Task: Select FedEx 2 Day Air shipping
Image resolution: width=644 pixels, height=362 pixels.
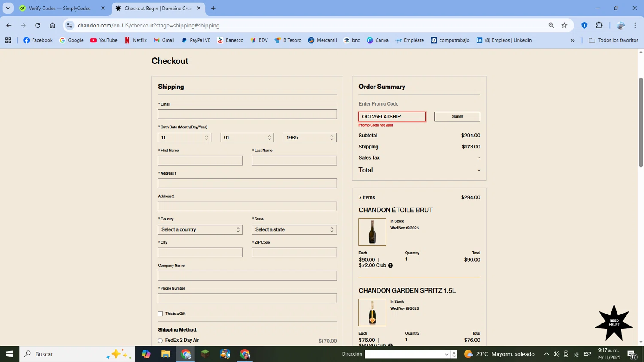Action: point(160,341)
